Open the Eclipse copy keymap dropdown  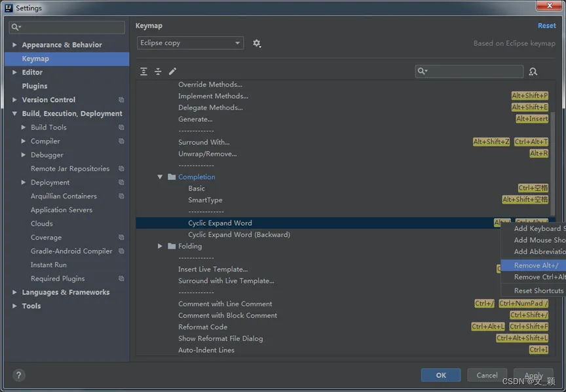pyautogui.click(x=190, y=43)
